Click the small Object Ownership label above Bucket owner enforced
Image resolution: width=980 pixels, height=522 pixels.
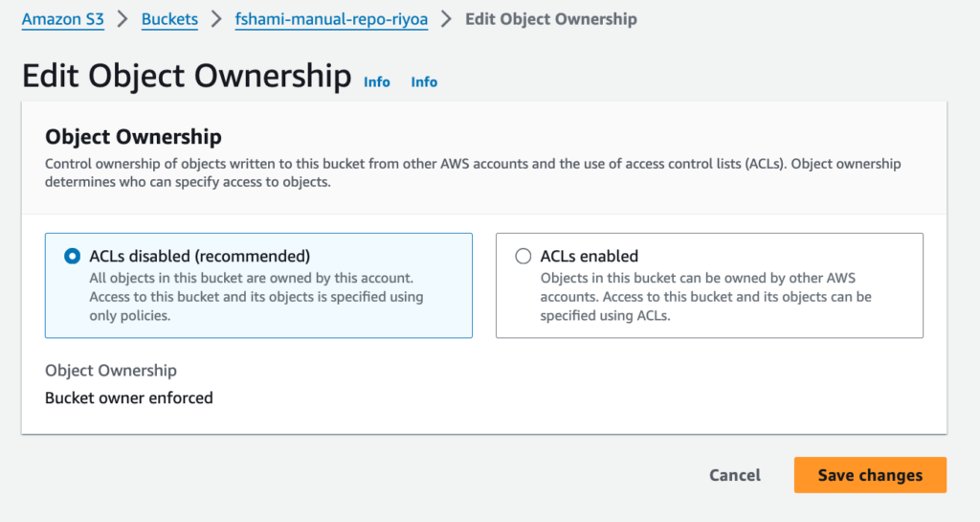pyautogui.click(x=111, y=371)
